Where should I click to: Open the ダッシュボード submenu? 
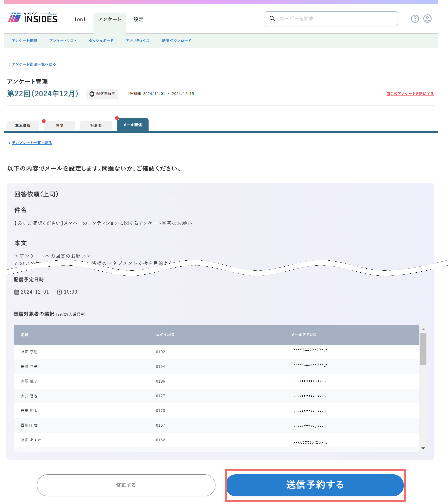click(101, 41)
